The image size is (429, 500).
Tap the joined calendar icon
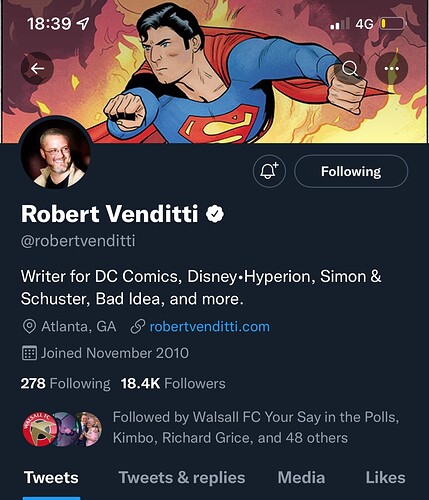point(29,353)
